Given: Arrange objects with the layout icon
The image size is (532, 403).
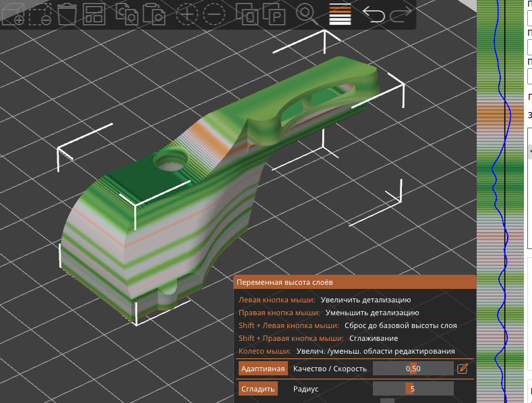Looking at the screenshot, I should 94,14.
